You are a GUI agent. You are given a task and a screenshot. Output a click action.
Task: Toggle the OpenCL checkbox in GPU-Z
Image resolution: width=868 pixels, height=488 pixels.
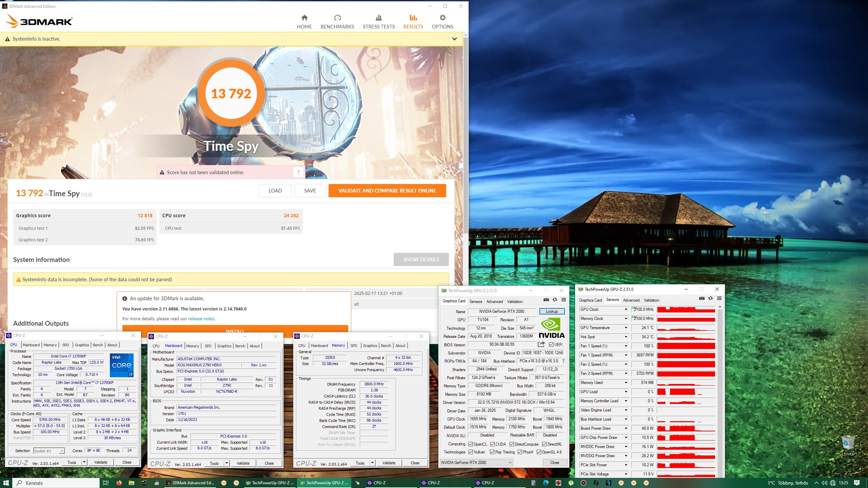471,444
